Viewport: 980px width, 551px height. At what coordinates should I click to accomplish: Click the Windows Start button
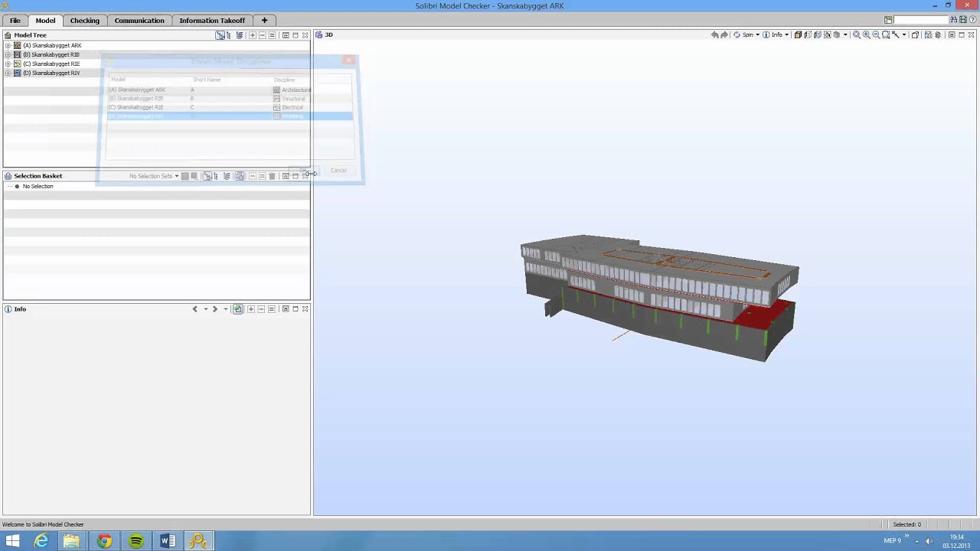[12, 541]
